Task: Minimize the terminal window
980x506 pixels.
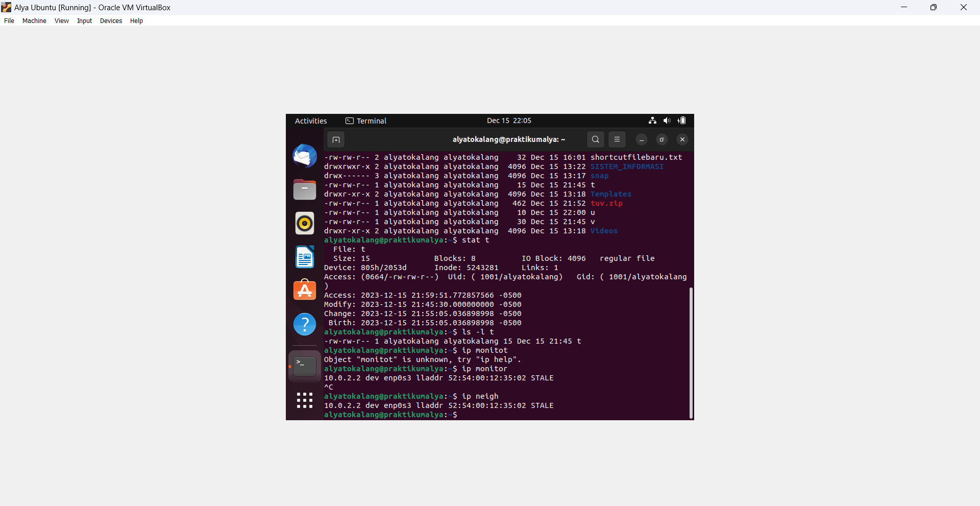Action: point(642,139)
